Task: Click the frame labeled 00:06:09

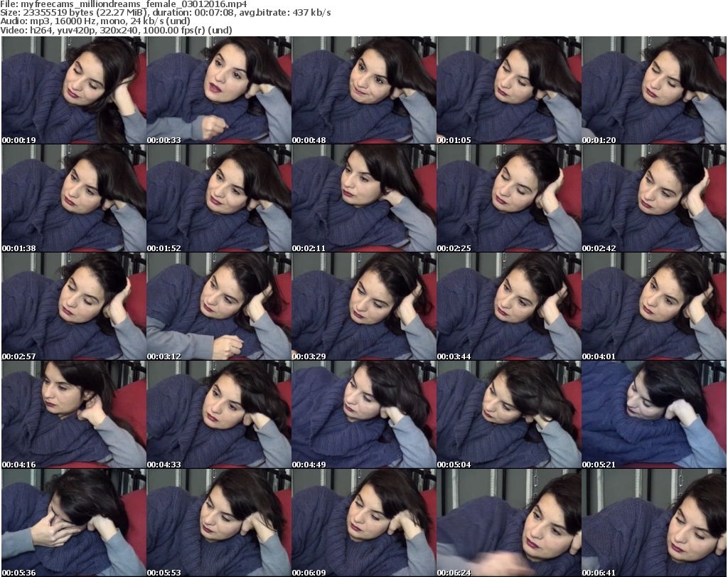Action: 364,523
